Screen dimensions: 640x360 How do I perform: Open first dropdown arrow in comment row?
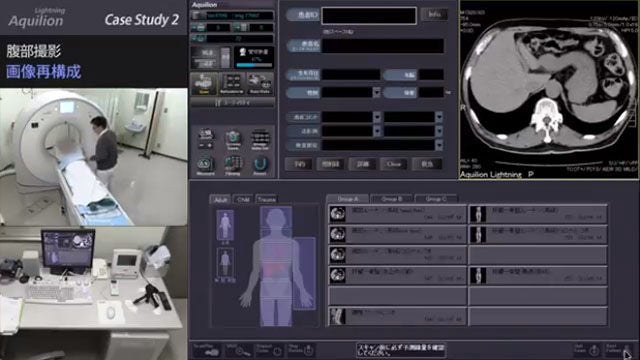tap(377, 118)
